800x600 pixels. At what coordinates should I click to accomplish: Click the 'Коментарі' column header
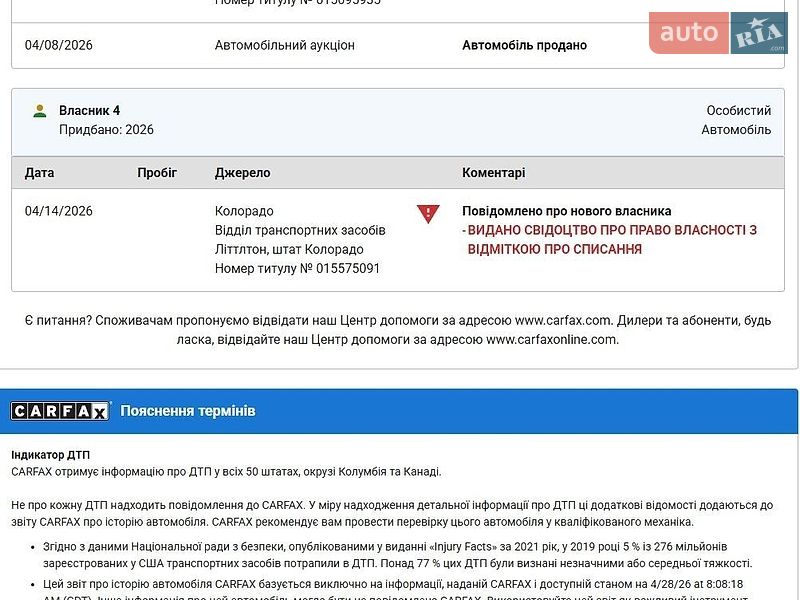pos(493,172)
